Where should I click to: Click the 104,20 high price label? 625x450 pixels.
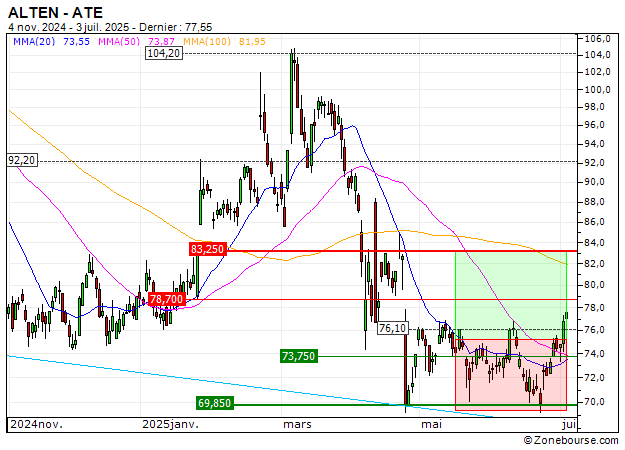pyautogui.click(x=164, y=53)
